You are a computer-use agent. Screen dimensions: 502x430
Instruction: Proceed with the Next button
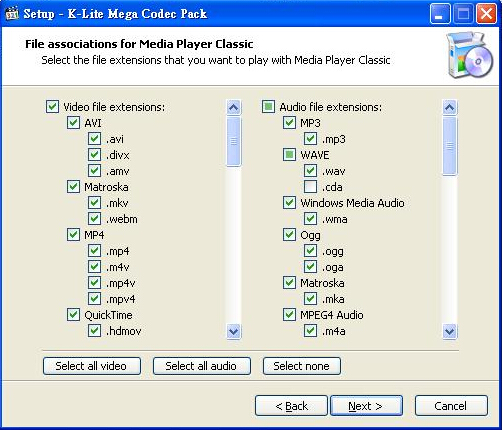point(366,406)
